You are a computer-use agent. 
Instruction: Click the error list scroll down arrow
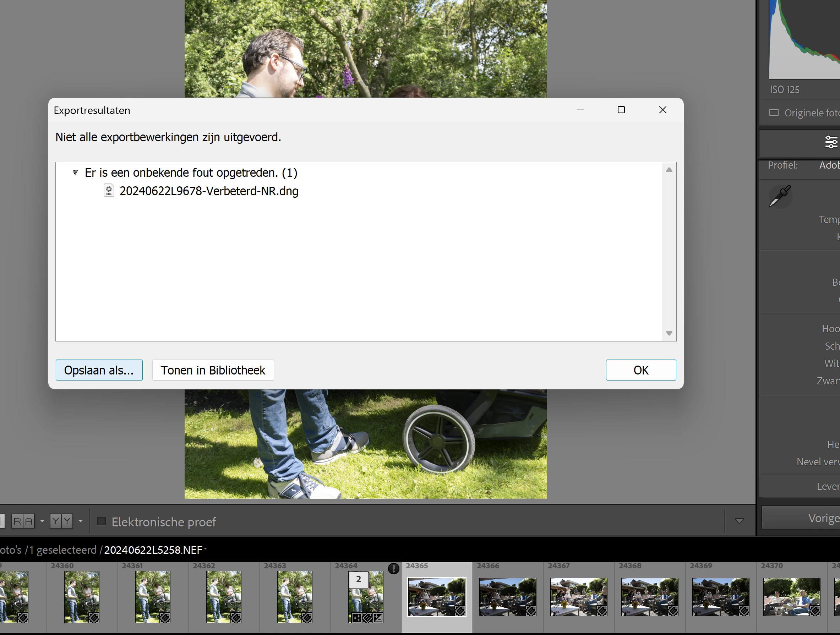pos(669,333)
